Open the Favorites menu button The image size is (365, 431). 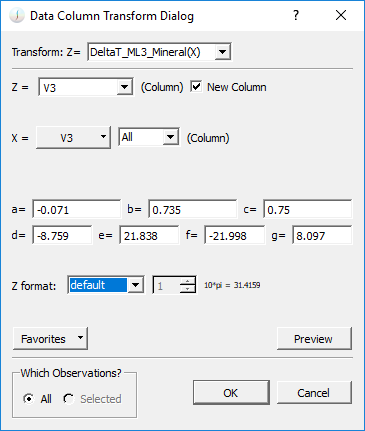click(50, 339)
